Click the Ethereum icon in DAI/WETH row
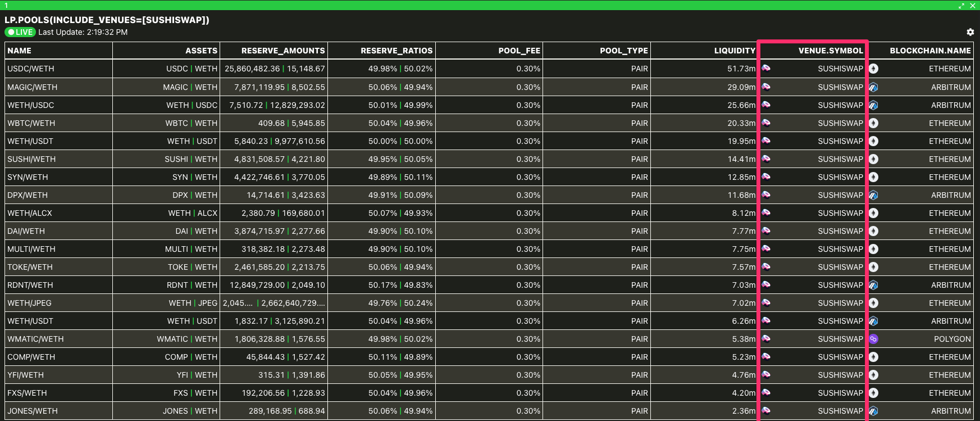This screenshot has width=980, height=421. coord(873,231)
